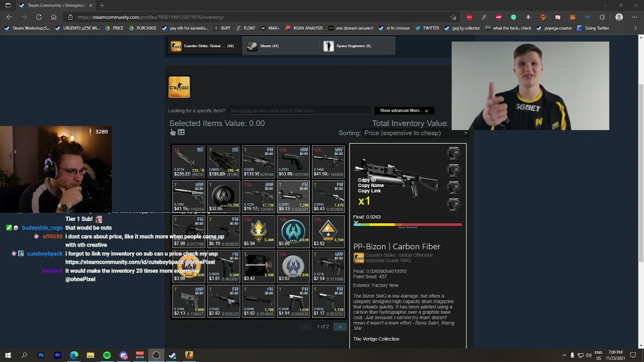Select the $8.43 rifle item
Viewport: 644px width, 362px height.
click(329, 197)
